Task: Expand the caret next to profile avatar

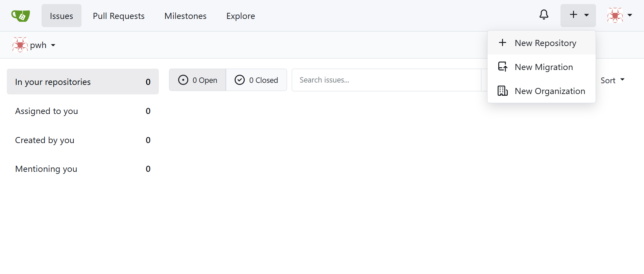Action: click(630, 15)
